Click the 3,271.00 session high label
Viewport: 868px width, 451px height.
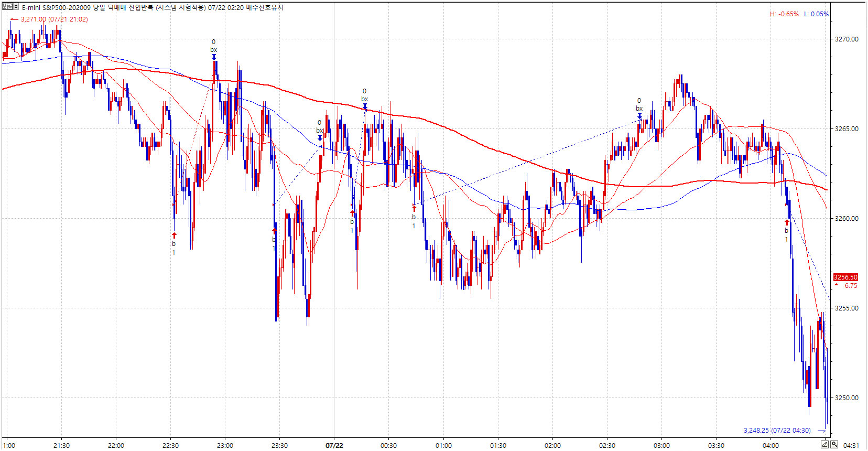point(54,19)
